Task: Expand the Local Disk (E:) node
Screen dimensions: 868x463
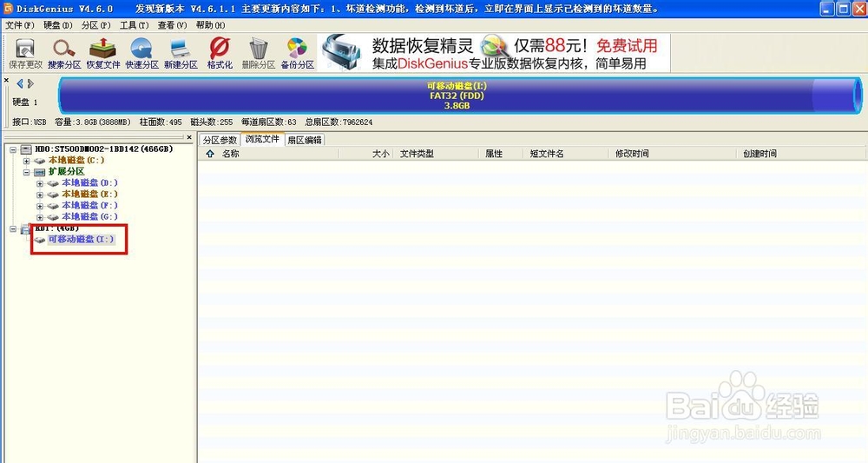Action: 39,195
